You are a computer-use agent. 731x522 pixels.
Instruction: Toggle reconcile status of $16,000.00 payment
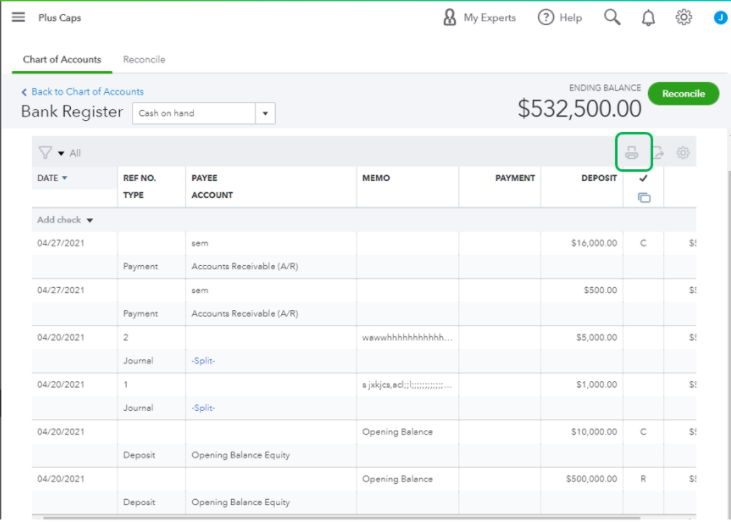click(x=643, y=243)
